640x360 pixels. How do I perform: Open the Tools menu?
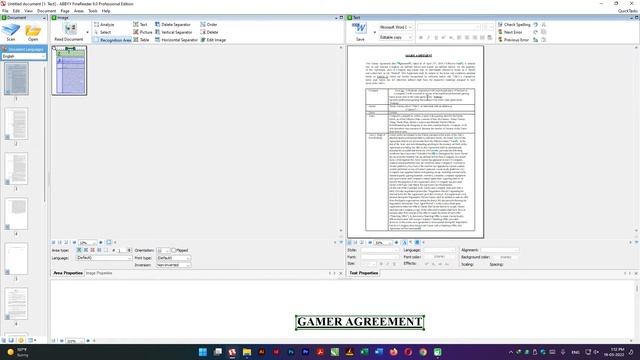[93, 11]
